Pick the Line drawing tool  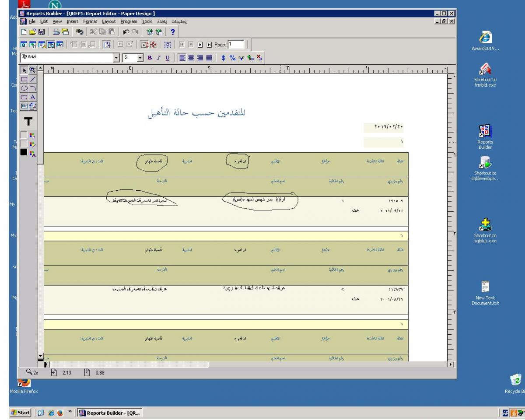[33, 79]
